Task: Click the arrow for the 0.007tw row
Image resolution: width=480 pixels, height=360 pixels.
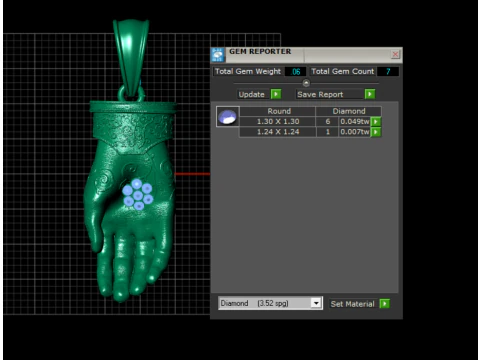Action: coord(376,132)
